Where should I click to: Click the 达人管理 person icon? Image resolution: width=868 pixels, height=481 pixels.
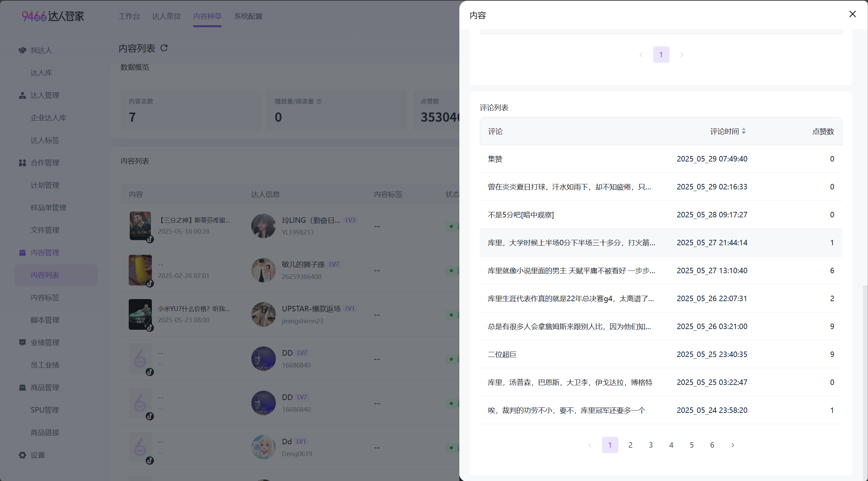[x=22, y=95]
